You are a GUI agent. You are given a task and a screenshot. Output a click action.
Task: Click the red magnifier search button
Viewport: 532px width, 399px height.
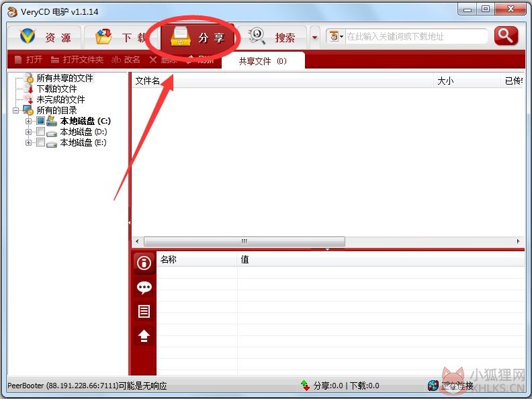[506, 36]
